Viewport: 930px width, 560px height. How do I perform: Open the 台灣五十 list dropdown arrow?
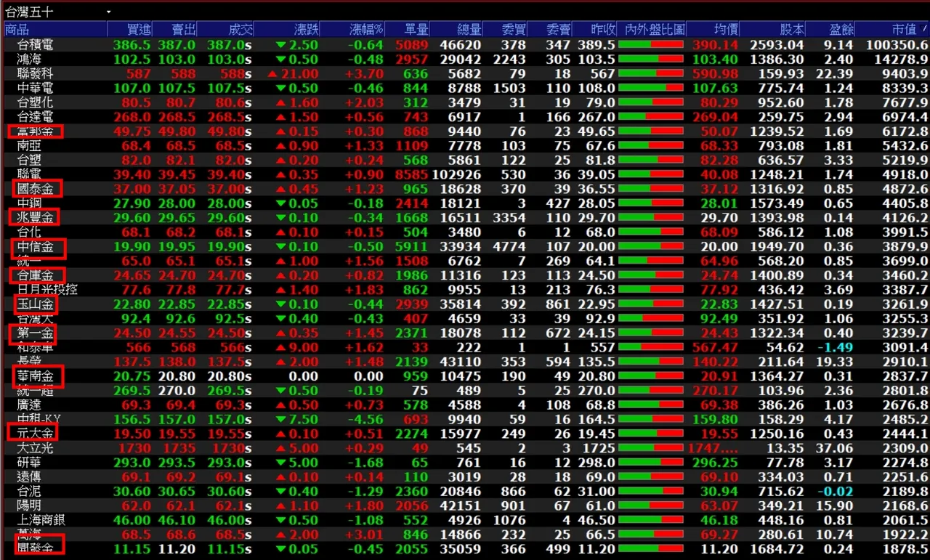[108, 12]
